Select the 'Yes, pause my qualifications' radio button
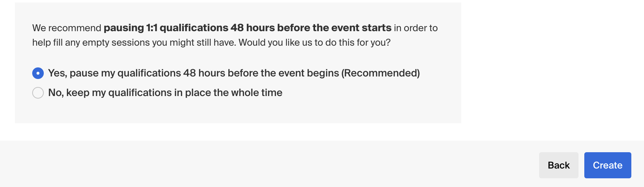This screenshot has width=644, height=187. (x=38, y=73)
